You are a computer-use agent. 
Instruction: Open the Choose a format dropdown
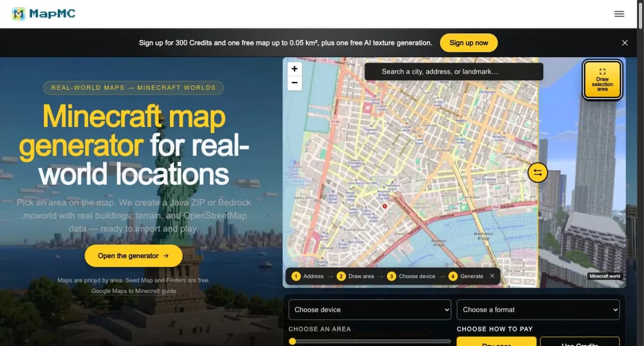538,310
